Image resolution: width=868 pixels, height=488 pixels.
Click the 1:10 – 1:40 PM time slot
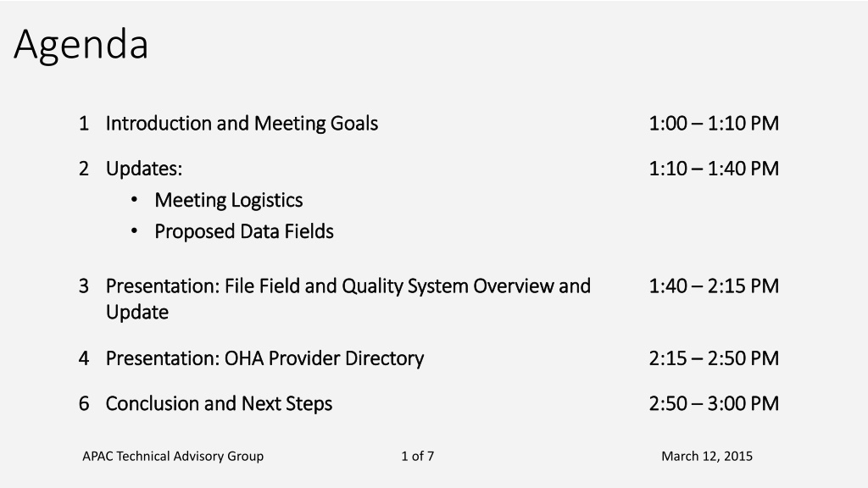(x=714, y=169)
